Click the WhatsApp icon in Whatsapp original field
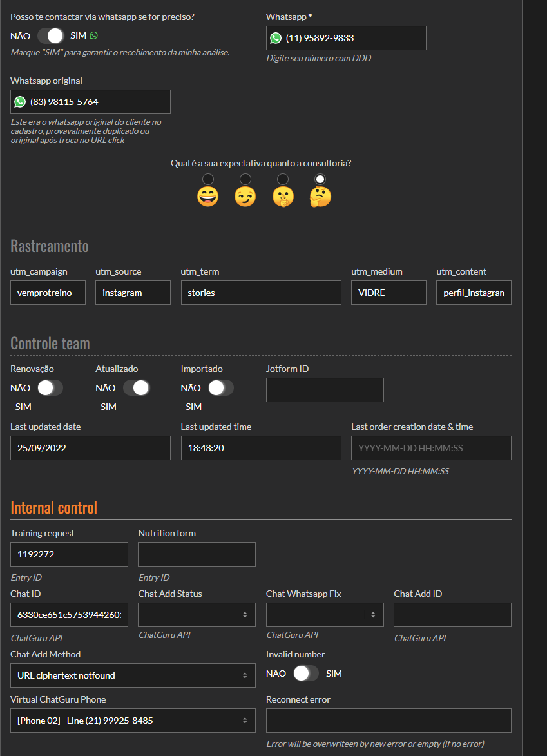547x756 pixels. [x=20, y=102]
